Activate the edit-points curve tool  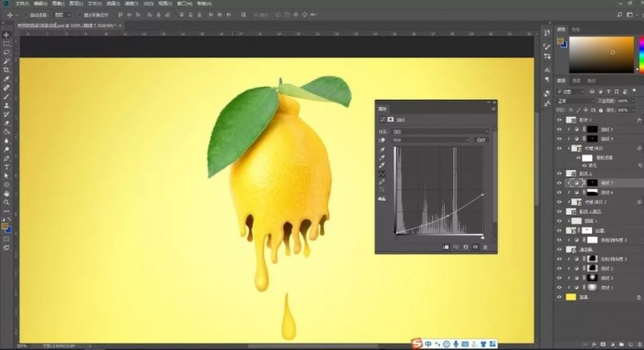point(382,174)
